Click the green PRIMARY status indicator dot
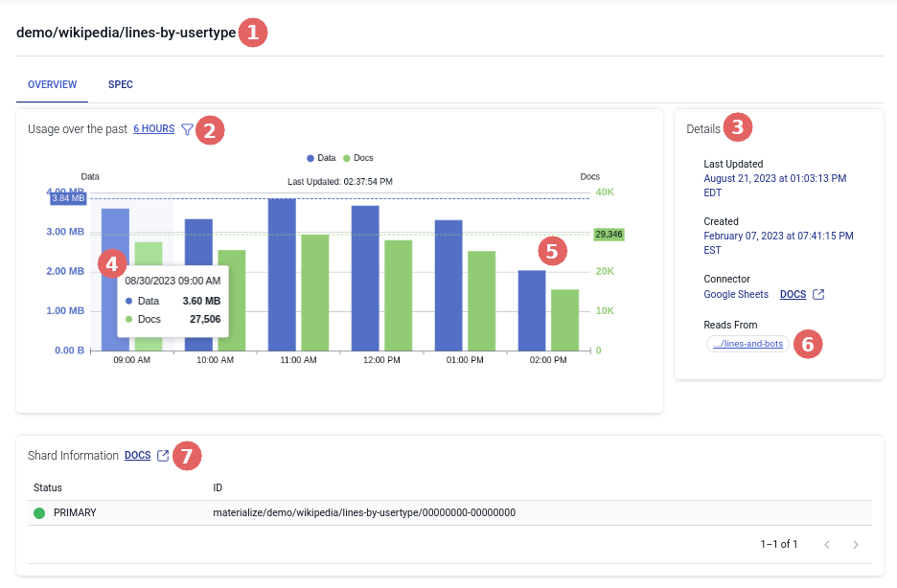The width and height of the screenshot is (897, 588). 39,513
